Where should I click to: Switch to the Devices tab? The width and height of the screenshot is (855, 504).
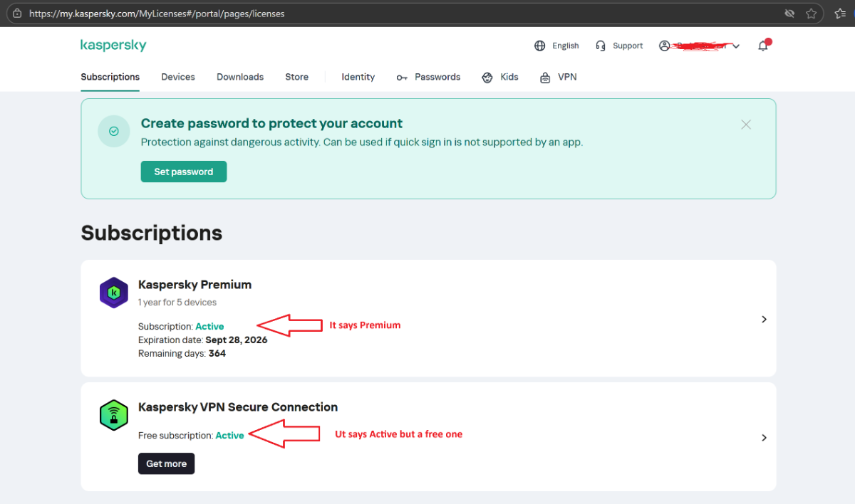point(178,77)
